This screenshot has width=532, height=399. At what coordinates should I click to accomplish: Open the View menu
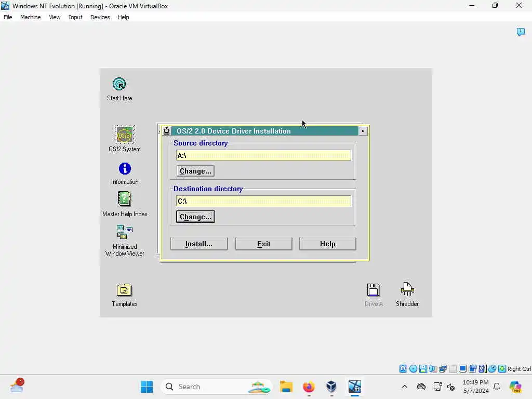pos(55,17)
